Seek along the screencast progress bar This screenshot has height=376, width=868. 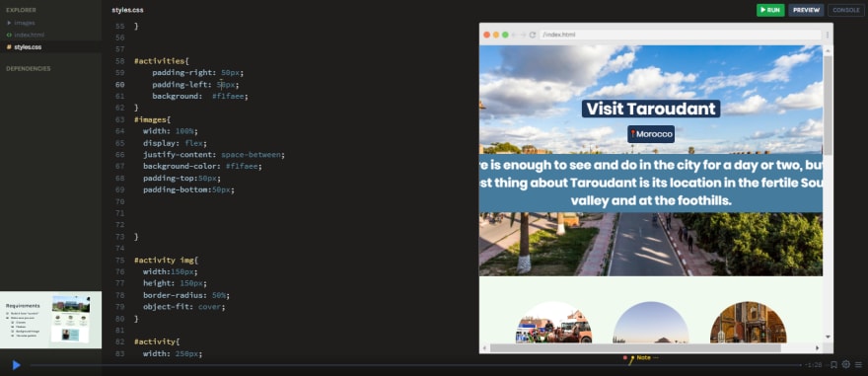tap(415, 365)
